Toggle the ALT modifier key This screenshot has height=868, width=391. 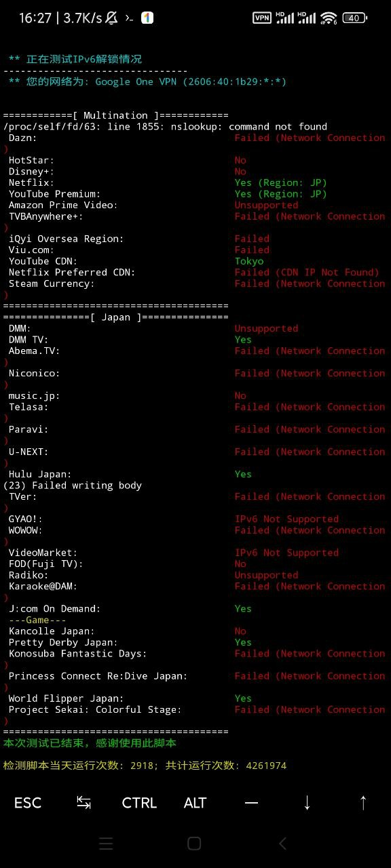coord(195,803)
